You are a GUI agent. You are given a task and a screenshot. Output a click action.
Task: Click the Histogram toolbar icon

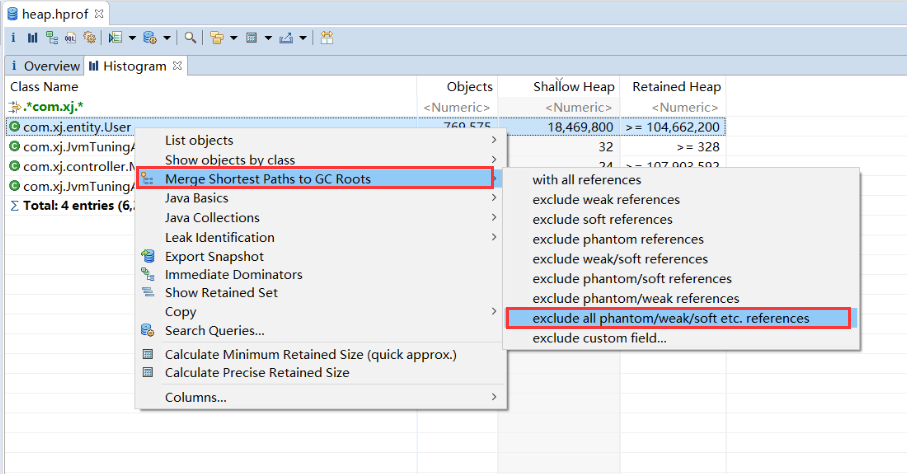(x=32, y=38)
